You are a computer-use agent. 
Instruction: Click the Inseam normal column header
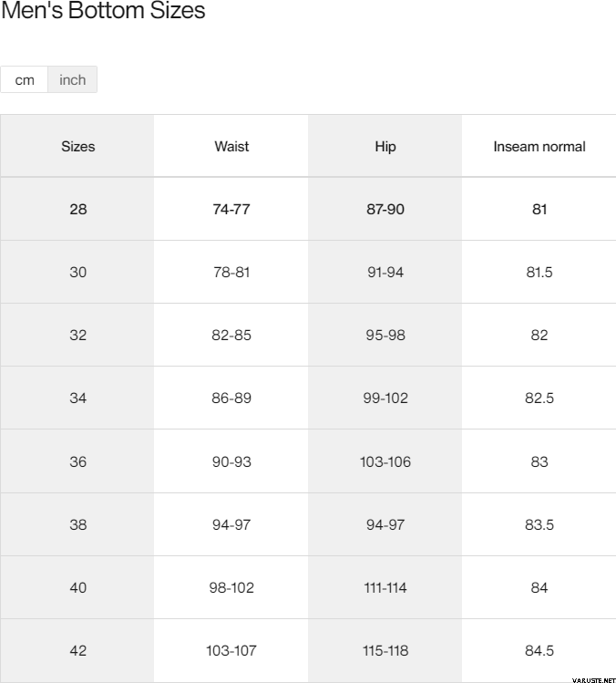(539, 146)
